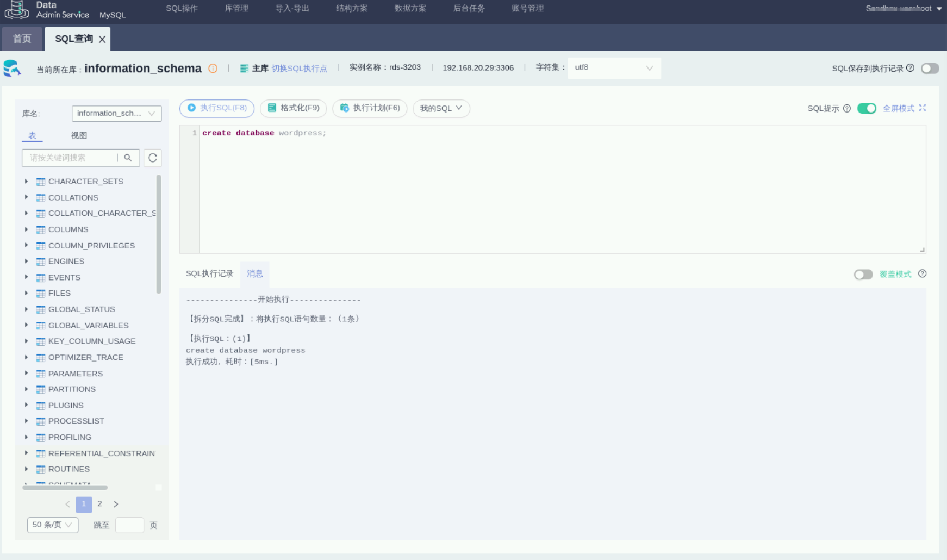947x560 pixels.
Task: Click the 主库 server icon
Action: [244, 69]
